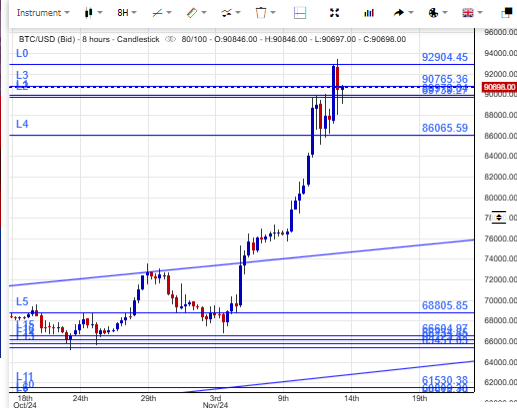This screenshot has height=408, width=517.
Task: Open the 8H timeframe dropdown
Action: 127,13
